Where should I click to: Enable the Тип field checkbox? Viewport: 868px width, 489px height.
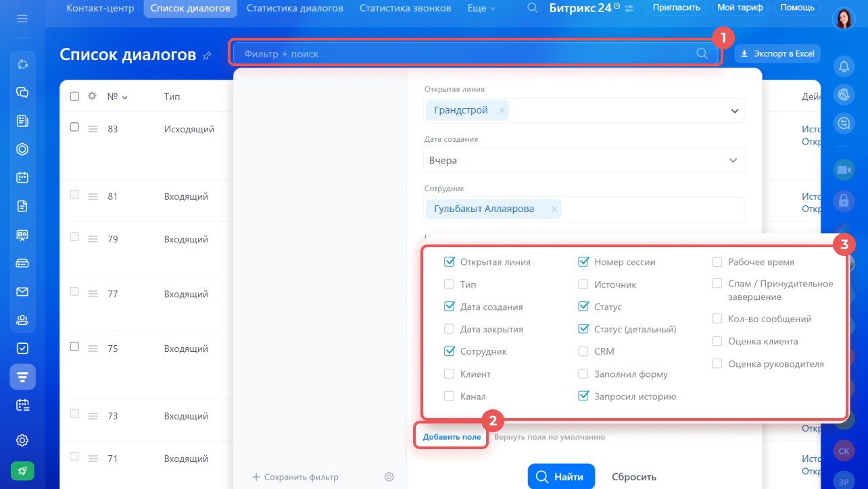point(449,284)
